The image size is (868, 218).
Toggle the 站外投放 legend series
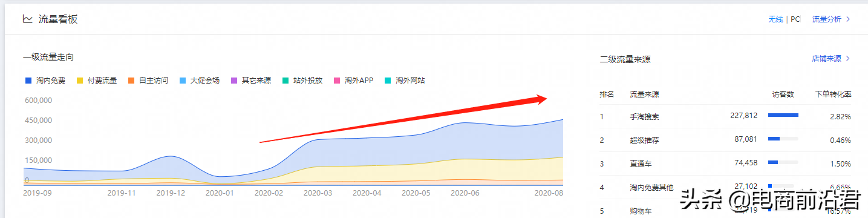[x=302, y=80]
